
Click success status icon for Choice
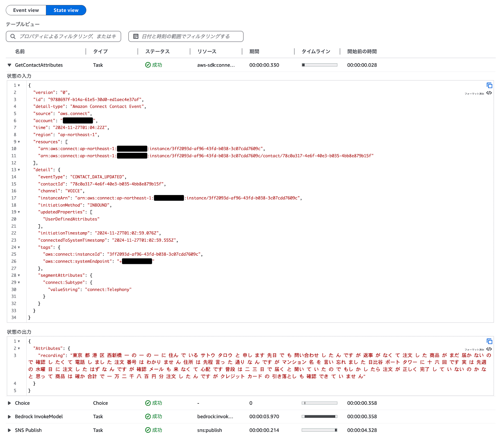click(148, 403)
